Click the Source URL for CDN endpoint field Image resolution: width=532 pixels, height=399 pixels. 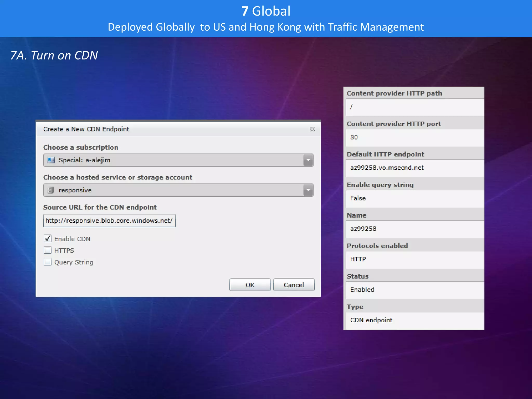pos(109,221)
